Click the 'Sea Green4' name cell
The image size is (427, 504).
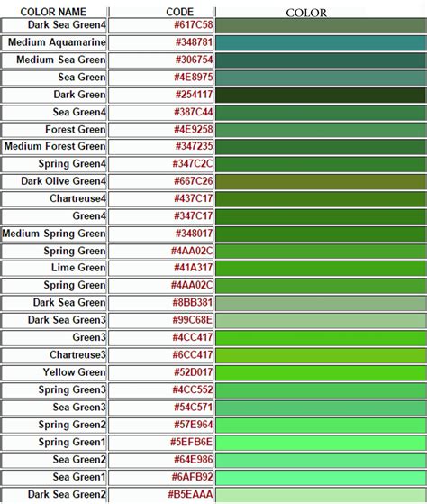coord(54,113)
